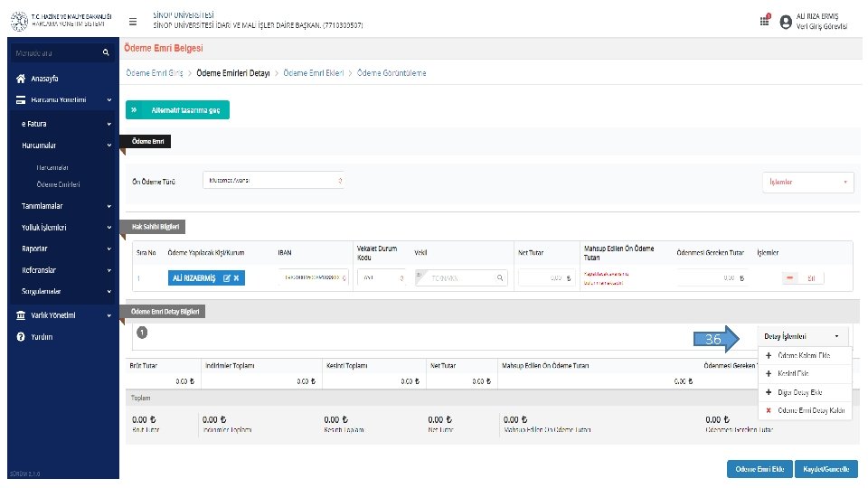Click the detail number 1 badge

(142, 333)
